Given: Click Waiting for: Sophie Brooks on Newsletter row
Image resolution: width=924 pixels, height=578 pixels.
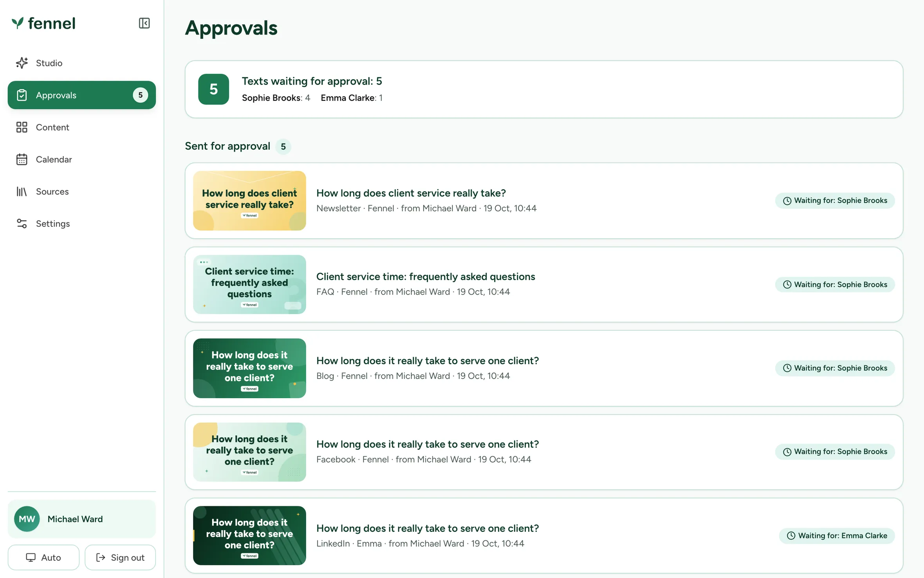Looking at the screenshot, I should pos(835,201).
